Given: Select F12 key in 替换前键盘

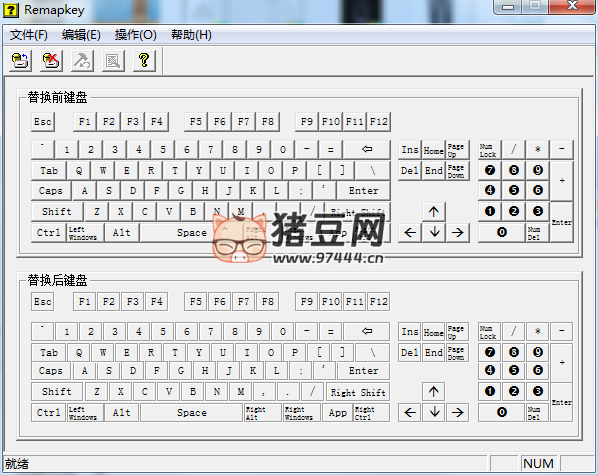Looking at the screenshot, I should pyautogui.click(x=379, y=122).
